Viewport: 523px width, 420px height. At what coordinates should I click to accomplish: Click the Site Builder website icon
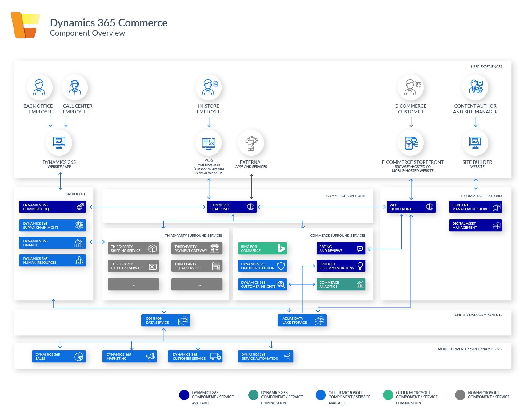(476, 143)
